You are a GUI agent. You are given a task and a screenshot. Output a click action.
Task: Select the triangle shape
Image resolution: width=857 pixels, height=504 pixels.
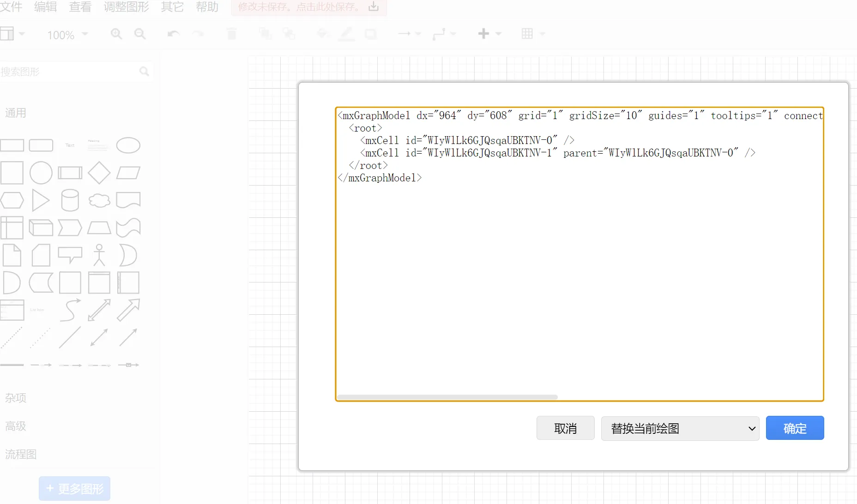point(41,200)
